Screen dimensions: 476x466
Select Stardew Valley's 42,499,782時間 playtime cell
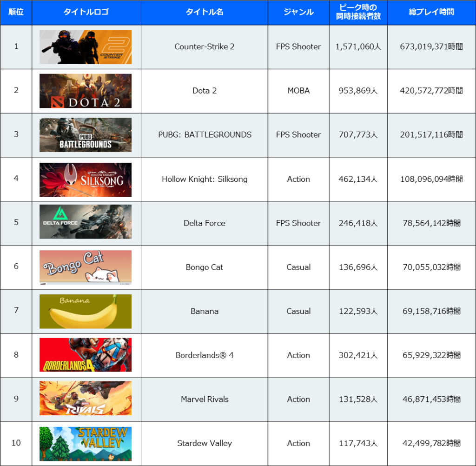(431, 443)
